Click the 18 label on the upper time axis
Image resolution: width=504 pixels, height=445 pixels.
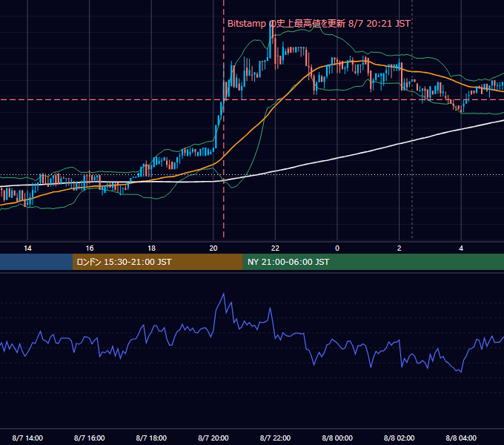[x=151, y=248]
